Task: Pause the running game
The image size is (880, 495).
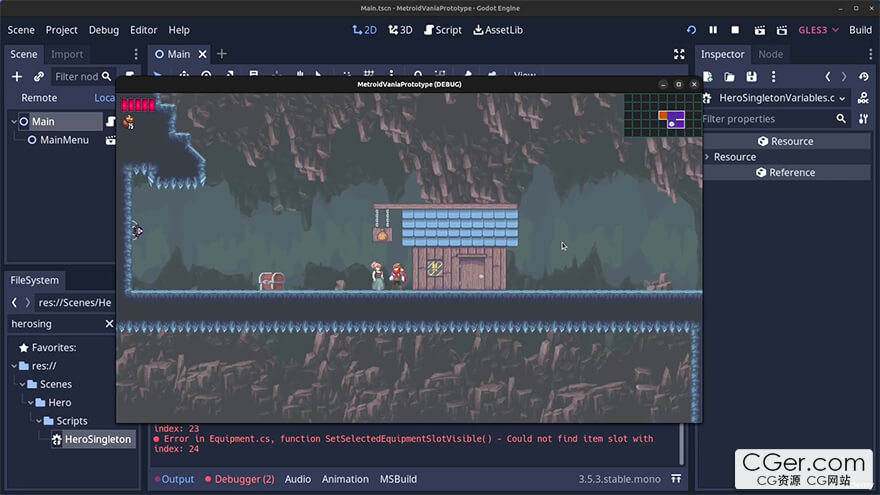Action: click(713, 30)
